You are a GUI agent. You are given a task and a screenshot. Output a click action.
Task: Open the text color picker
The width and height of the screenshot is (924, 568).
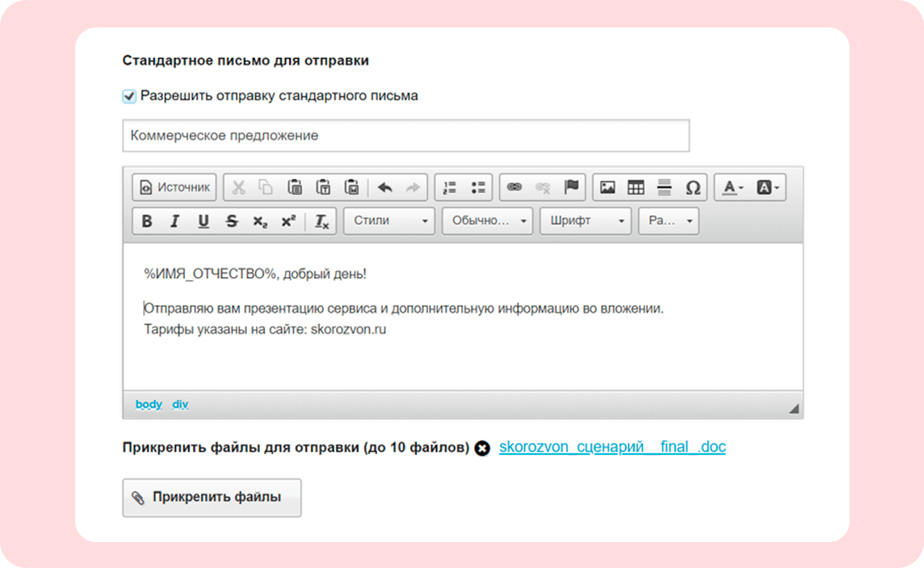pyautogui.click(x=733, y=187)
